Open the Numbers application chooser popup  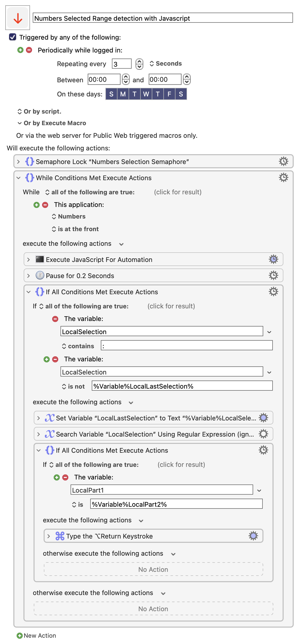pos(69,216)
